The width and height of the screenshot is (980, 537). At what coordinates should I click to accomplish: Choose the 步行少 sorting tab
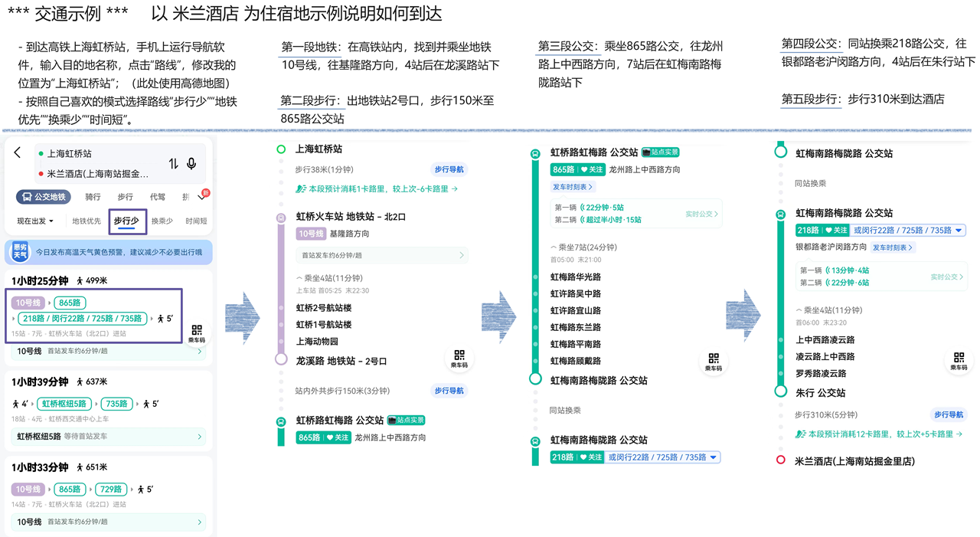point(126,221)
